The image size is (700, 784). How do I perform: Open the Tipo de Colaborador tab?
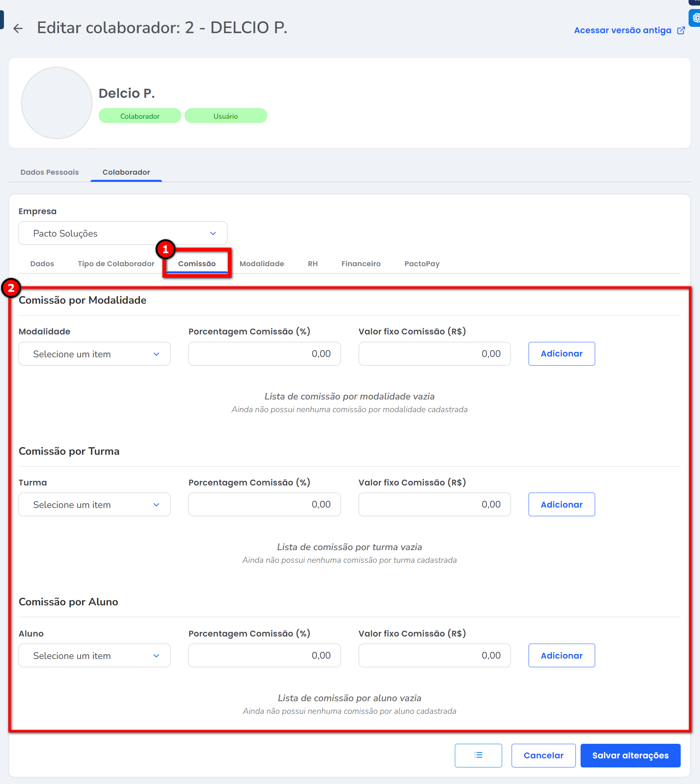tap(116, 264)
